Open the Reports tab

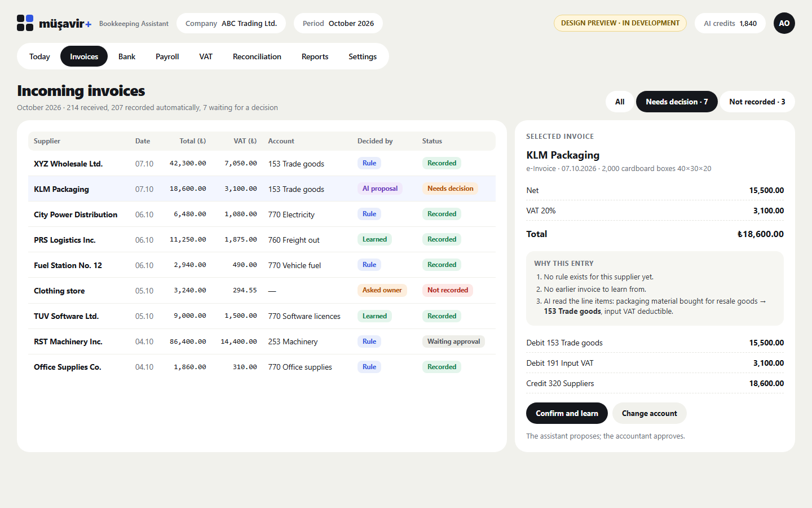[315, 56]
